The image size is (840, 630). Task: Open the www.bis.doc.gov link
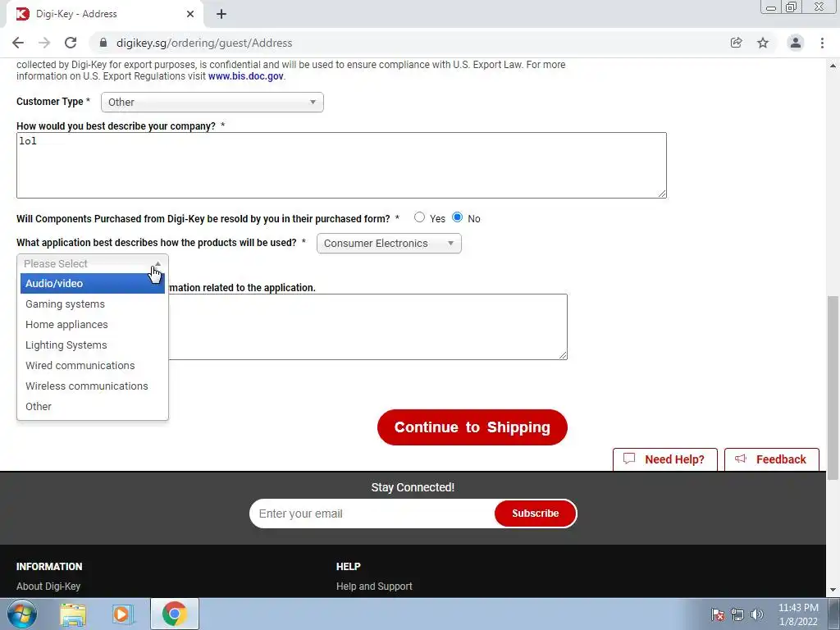click(246, 76)
